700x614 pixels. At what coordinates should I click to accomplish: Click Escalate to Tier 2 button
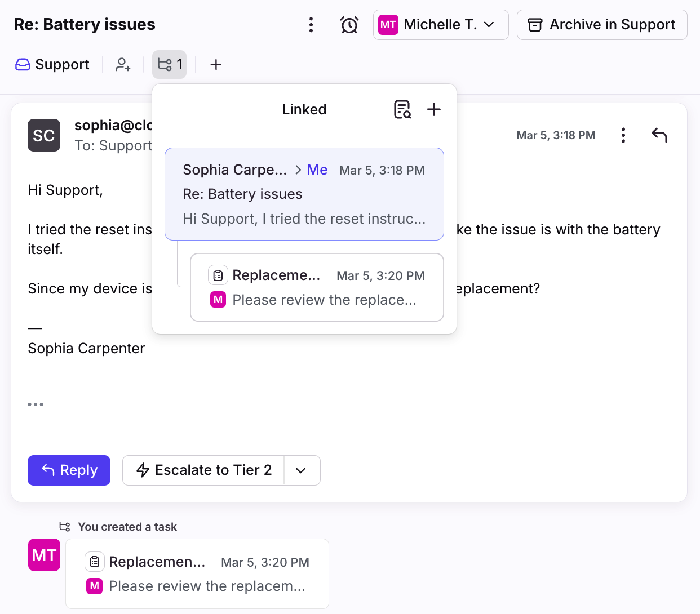click(x=203, y=470)
